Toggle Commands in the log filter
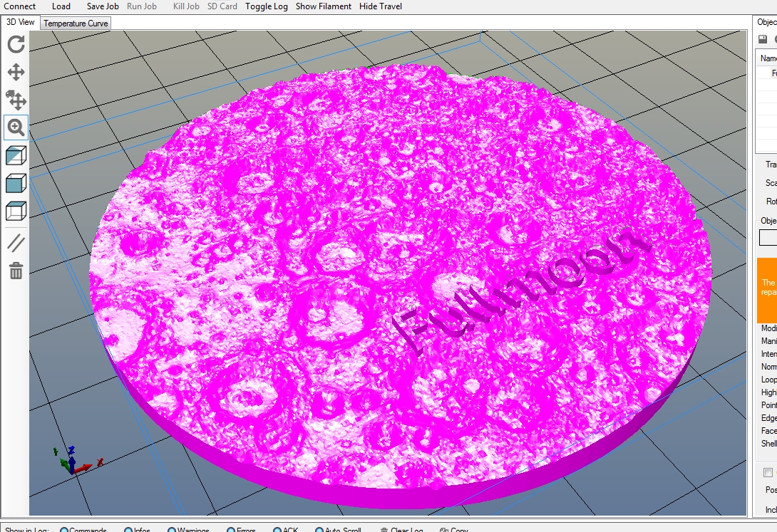 (64, 530)
